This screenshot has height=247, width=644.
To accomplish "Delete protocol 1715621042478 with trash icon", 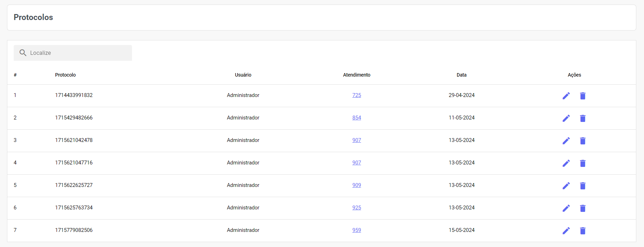I will click(x=583, y=141).
